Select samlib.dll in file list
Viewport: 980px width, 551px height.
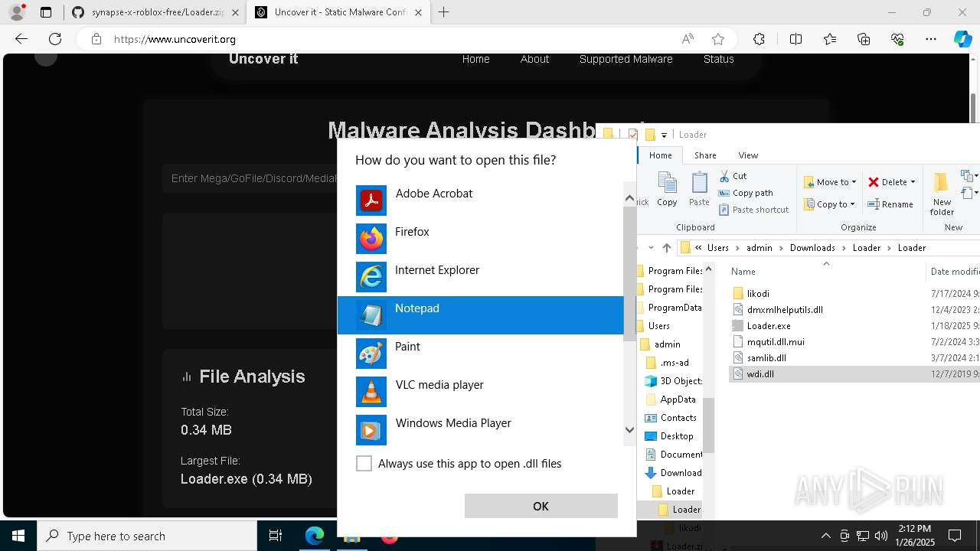pos(766,357)
